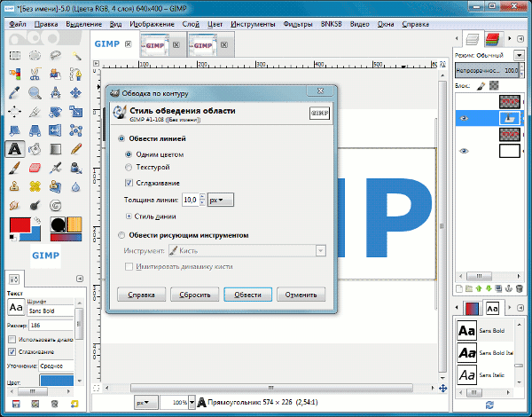Select the Color Picker eyedropper tool
532x417 pixels.
point(14,92)
